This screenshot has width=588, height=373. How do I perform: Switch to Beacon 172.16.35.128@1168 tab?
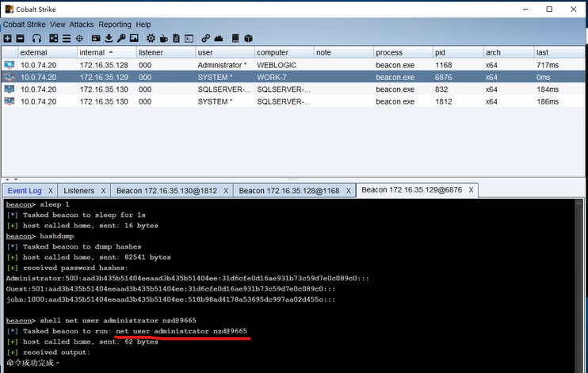click(289, 191)
